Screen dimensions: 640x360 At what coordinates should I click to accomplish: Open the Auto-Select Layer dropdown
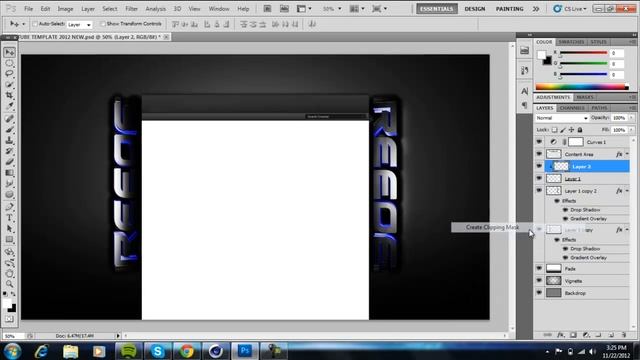[79, 25]
